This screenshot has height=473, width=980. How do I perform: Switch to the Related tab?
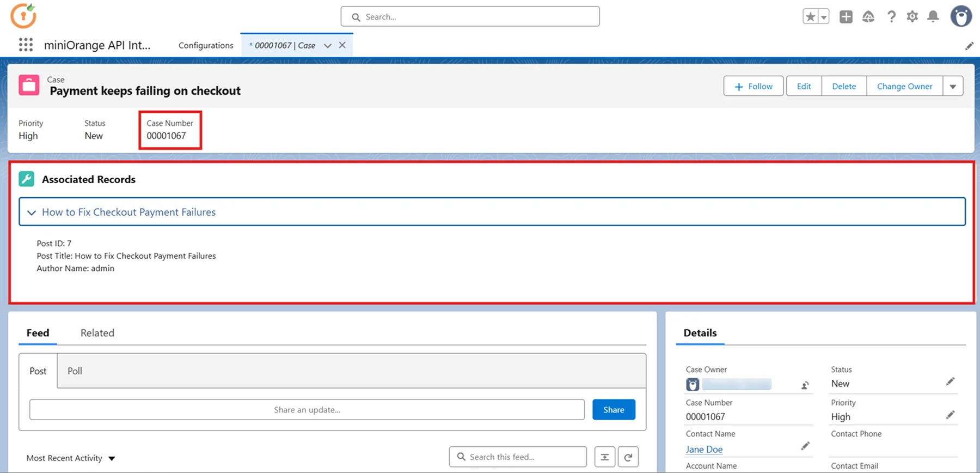click(x=97, y=333)
